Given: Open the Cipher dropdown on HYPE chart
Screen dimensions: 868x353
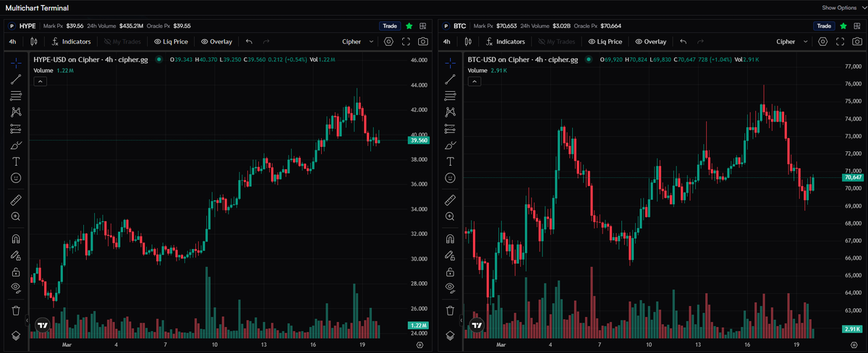Looking at the screenshot, I should (x=358, y=42).
